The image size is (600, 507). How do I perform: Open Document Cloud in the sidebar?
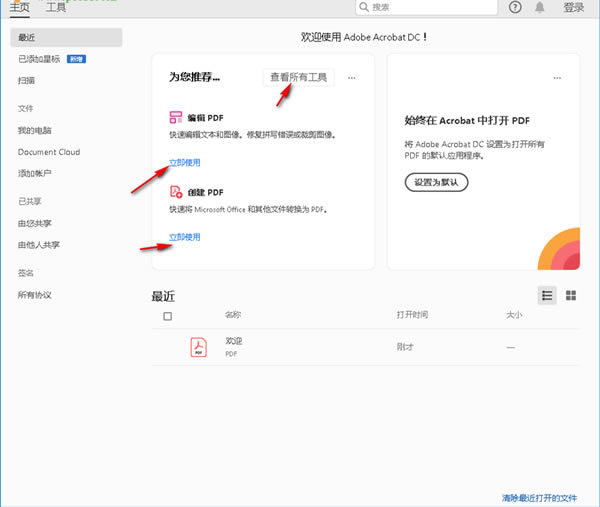(49, 152)
